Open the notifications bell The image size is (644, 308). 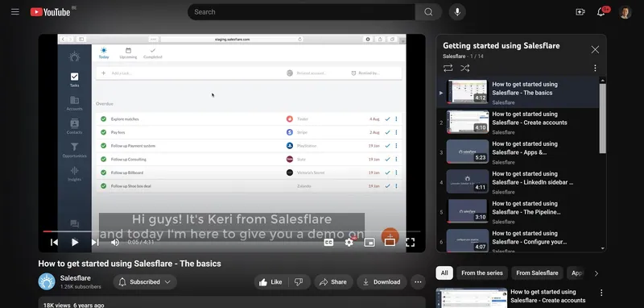point(601,12)
